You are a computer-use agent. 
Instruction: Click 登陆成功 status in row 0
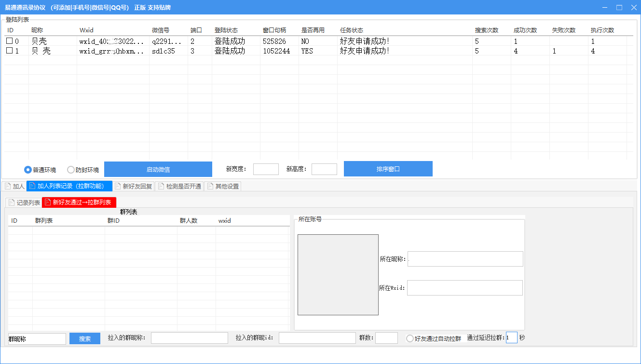pyautogui.click(x=230, y=41)
